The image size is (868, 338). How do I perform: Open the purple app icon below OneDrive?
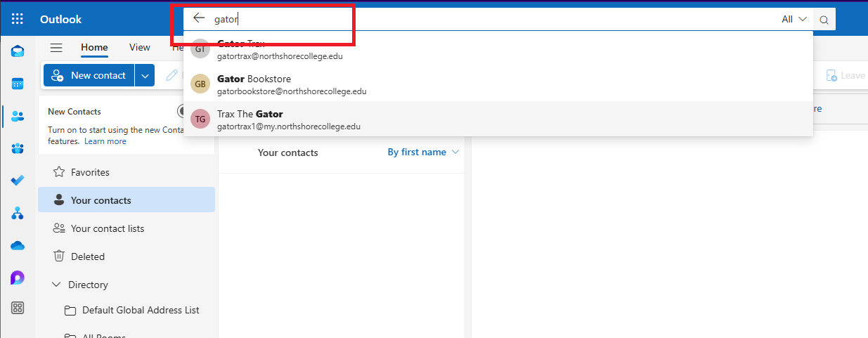pyautogui.click(x=18, y=278)
